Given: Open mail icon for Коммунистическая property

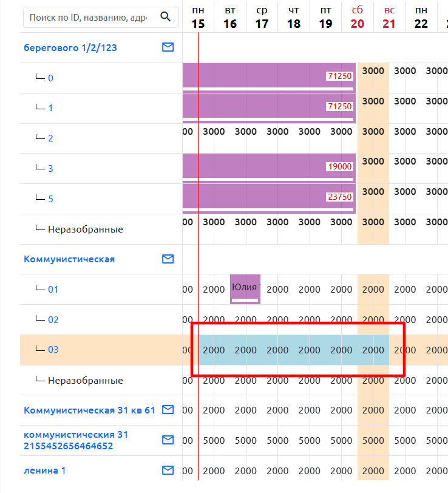Looking at the screenshot, I should click(168, 259).
